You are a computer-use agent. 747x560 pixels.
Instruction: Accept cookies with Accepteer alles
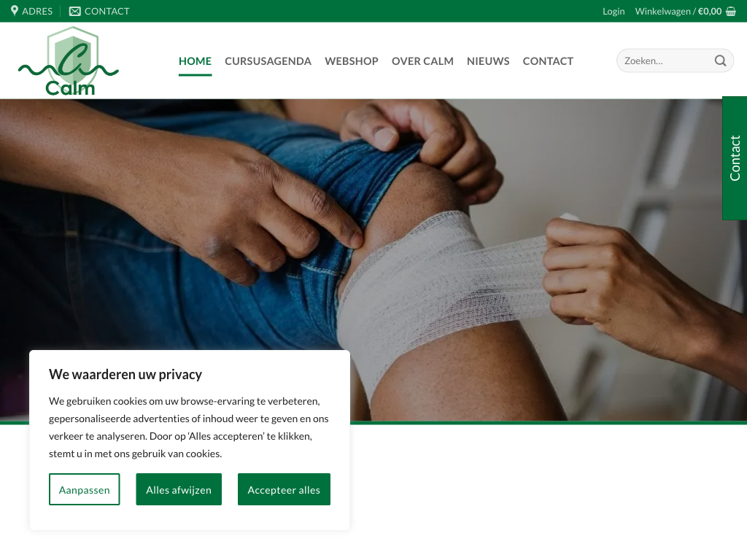point(284,489)
